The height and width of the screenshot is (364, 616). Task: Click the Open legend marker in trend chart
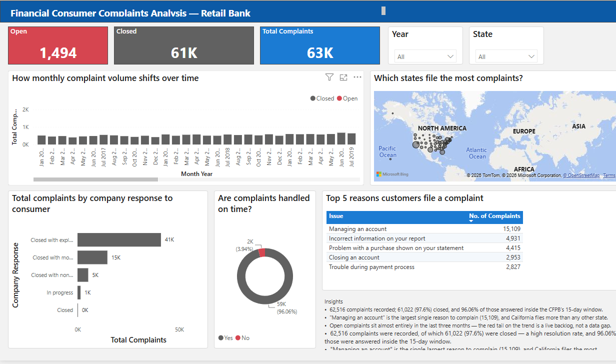click(339, 98)
